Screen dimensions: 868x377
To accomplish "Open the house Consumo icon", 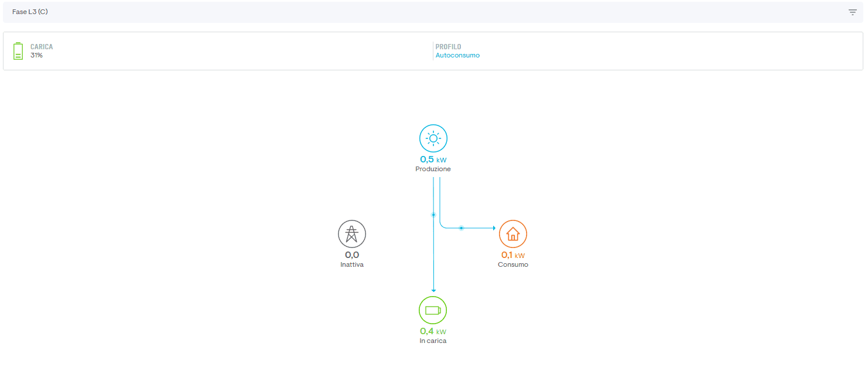I will [x=513, y=234].
